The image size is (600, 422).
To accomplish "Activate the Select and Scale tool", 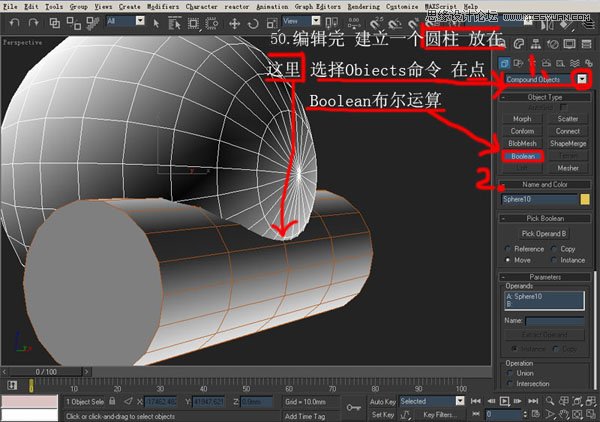I will click(x=272, y=24).
